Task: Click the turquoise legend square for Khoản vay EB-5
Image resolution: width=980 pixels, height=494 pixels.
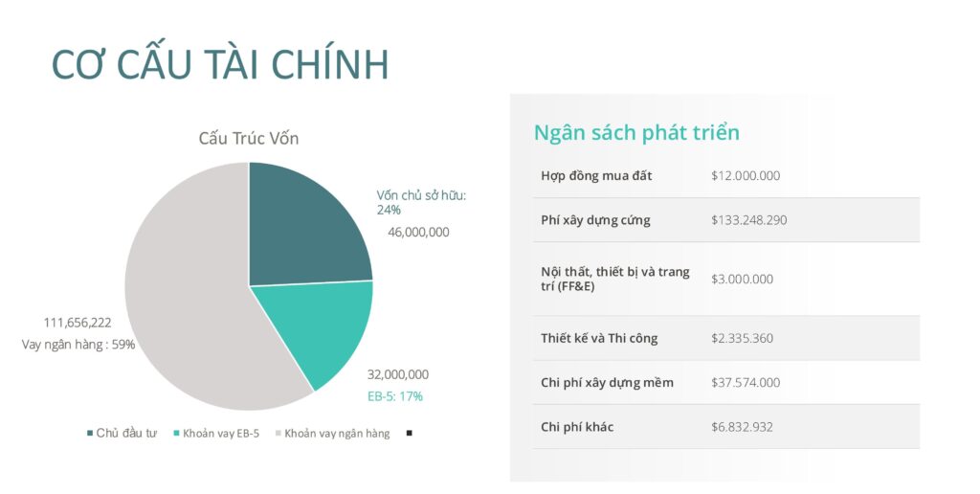Action: click(176, 433)
